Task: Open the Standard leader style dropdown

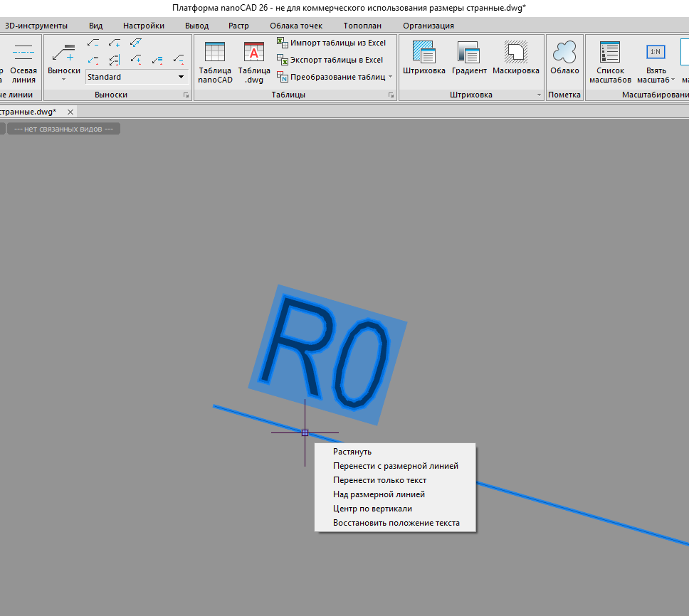Action: (181, 77)
